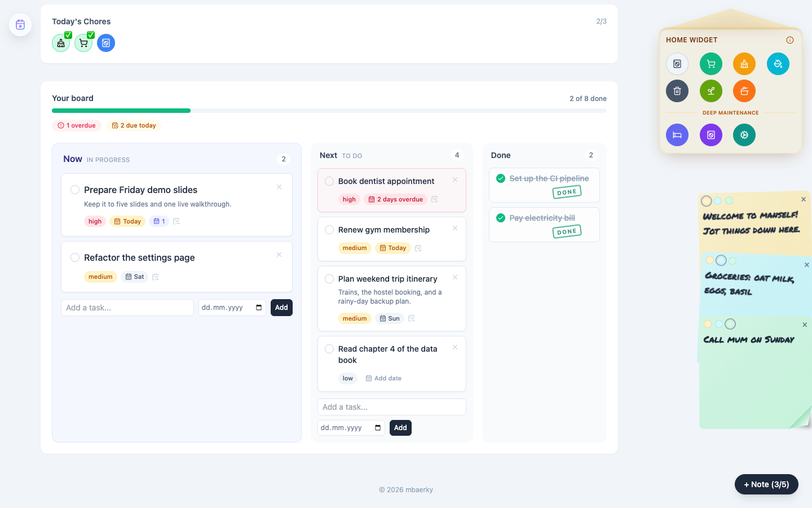Set the Call mum note color to blue
812x508 pixels.
[x=719, y=324]
